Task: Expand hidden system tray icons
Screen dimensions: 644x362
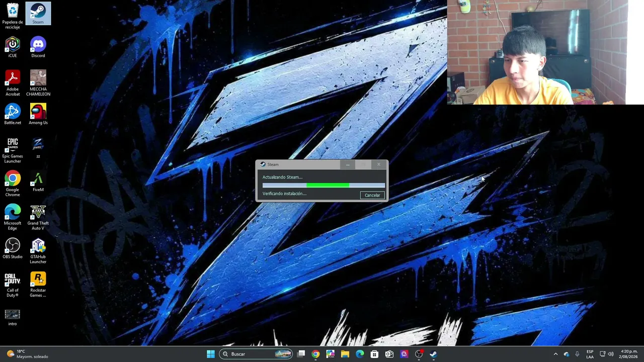Action: 555,354
